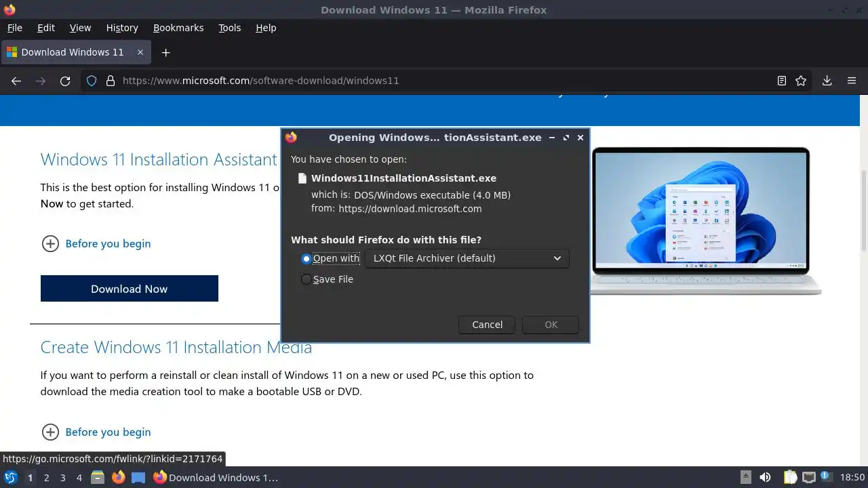Open the LXQt File Archiver application dropdown

[467, 258]
